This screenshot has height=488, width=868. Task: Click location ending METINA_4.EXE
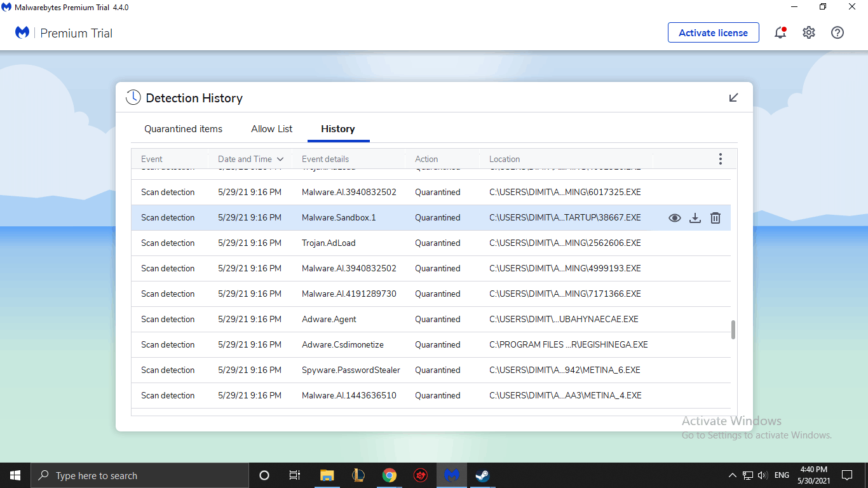pyautogui.click(x=566, y=395)
